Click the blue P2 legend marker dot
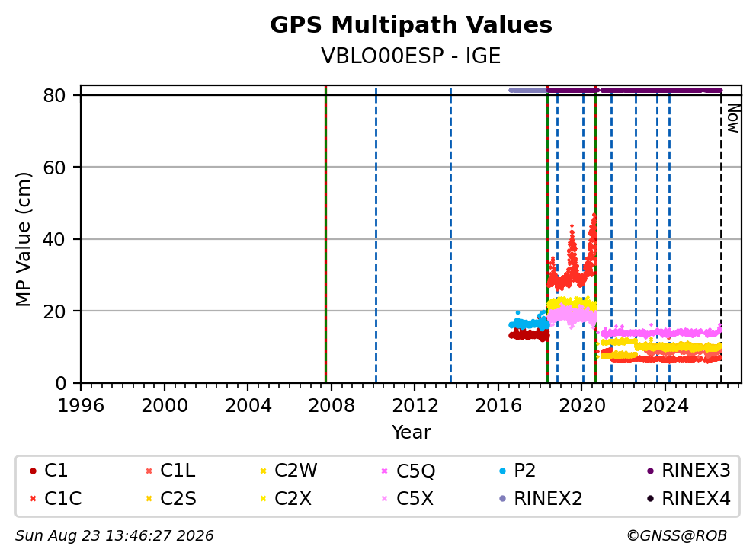The width and height of the screenshot is (756, 559). point(503,471)
